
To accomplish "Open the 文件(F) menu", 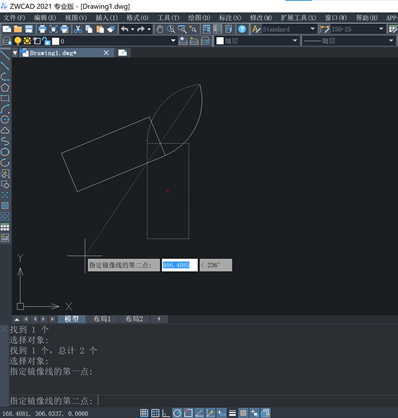I will [15, 18].
